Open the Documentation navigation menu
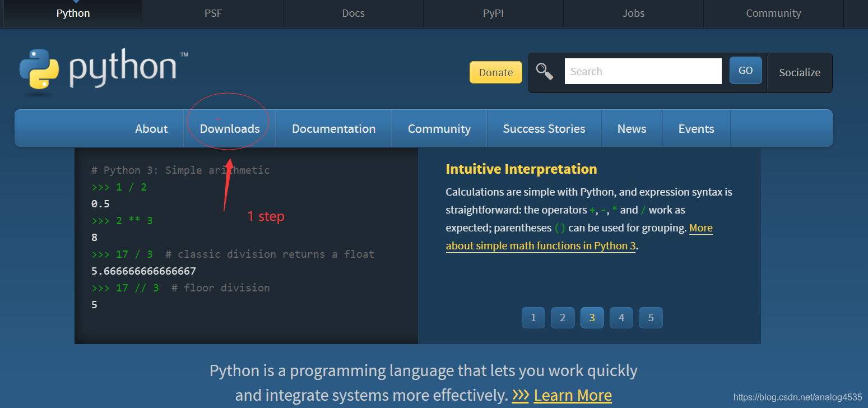This screenshot has height=408, width=868. [x=334, y=129]
